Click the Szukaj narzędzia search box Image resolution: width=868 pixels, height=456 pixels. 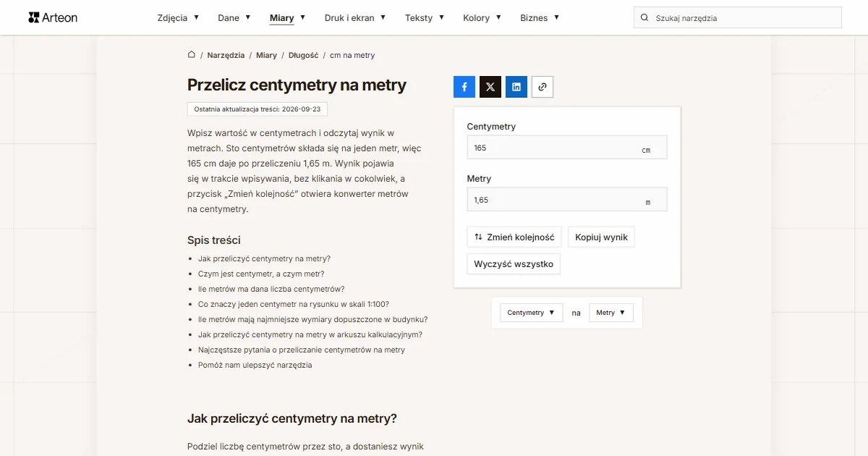tap(738, 17)
